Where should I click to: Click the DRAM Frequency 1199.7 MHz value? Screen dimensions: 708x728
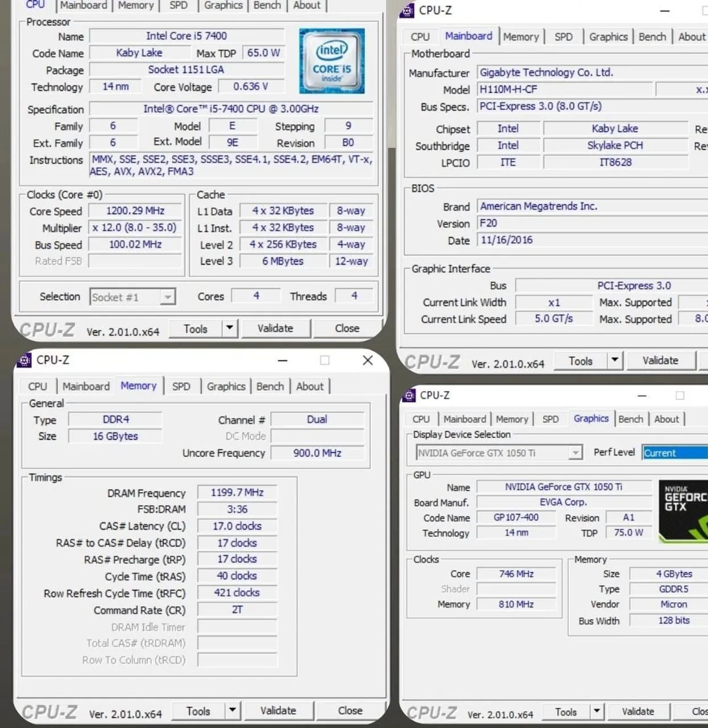point(237,493)
